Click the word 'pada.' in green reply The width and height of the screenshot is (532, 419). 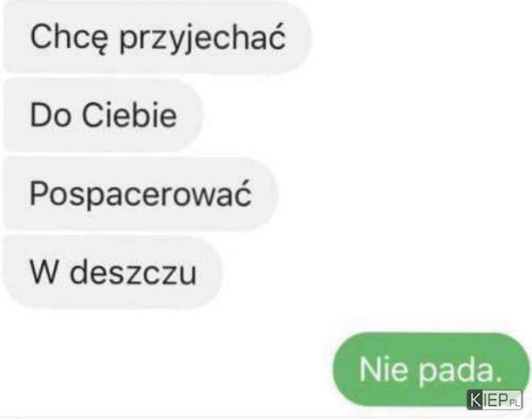(x=460, y=371)
